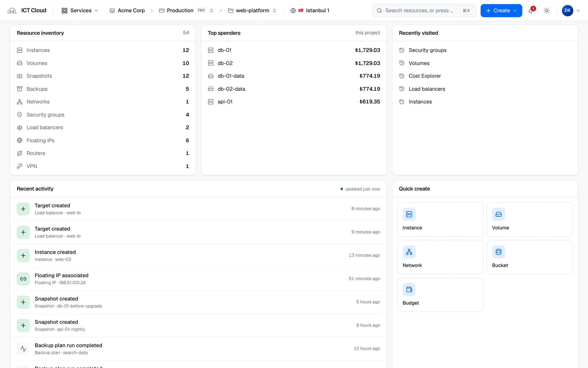
Task: Open the DK user account menu
Action: tap(571, 11)
